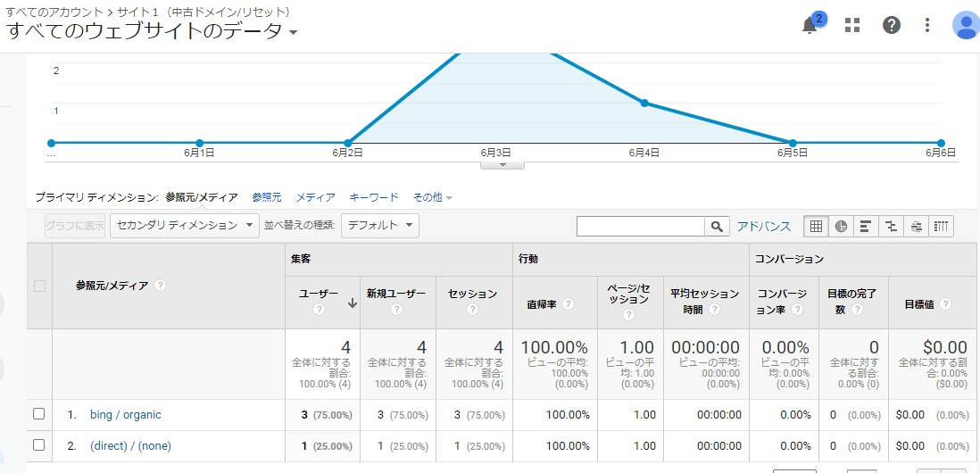Open the Google apps grid

click(852, 25)
